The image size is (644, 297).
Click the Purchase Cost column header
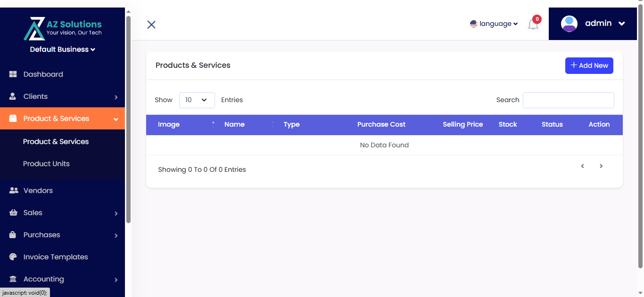[x=381, y=124]
